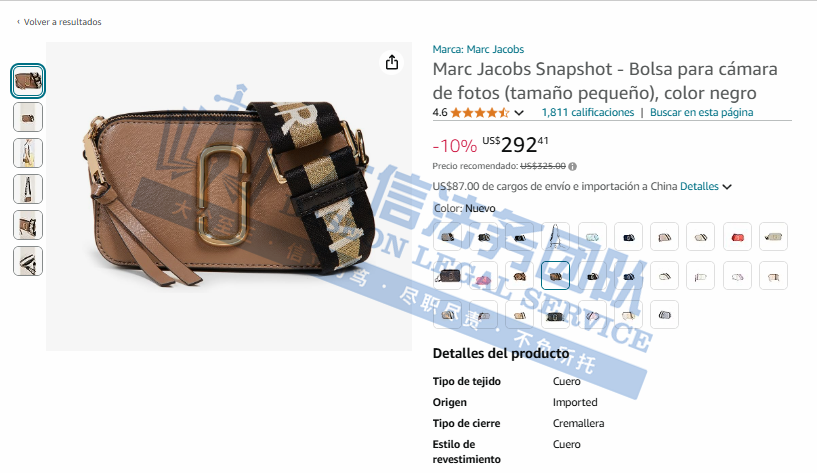This screenshot has height=473, width=817.
Task: Expand shipping Detalles chevron
Action: pos(727,187)
